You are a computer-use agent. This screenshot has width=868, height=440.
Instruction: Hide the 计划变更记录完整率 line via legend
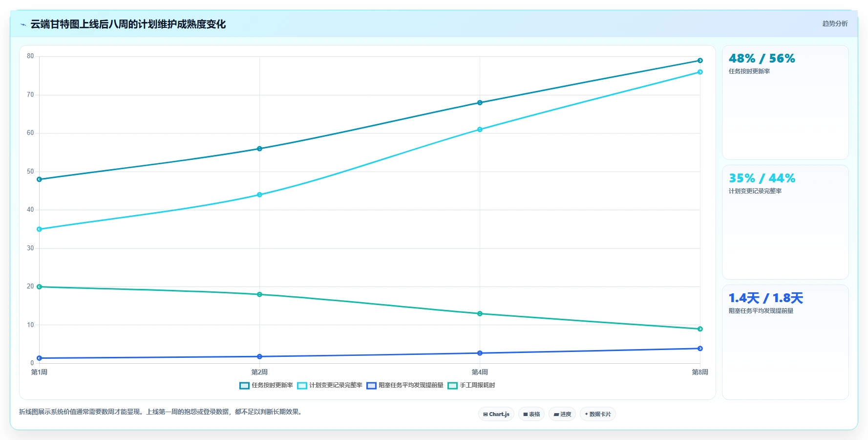tap(330, 385)
